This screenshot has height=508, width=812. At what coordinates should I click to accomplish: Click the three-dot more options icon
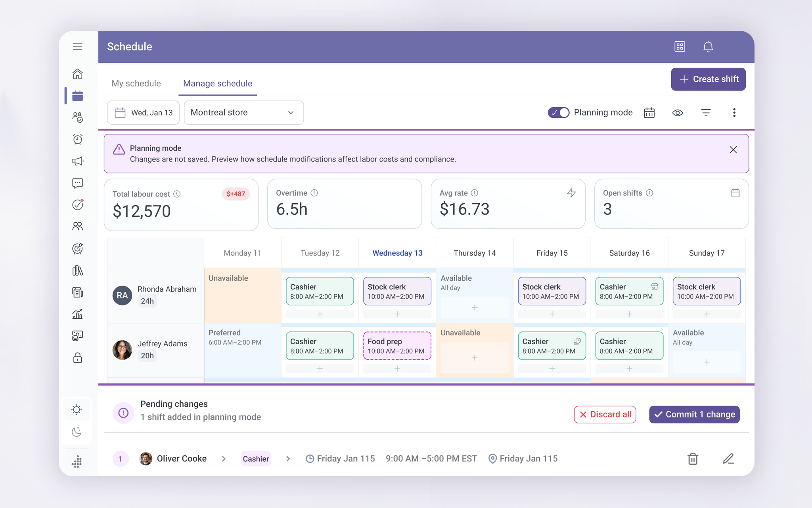pyautogui.click(x=734, y=113)
